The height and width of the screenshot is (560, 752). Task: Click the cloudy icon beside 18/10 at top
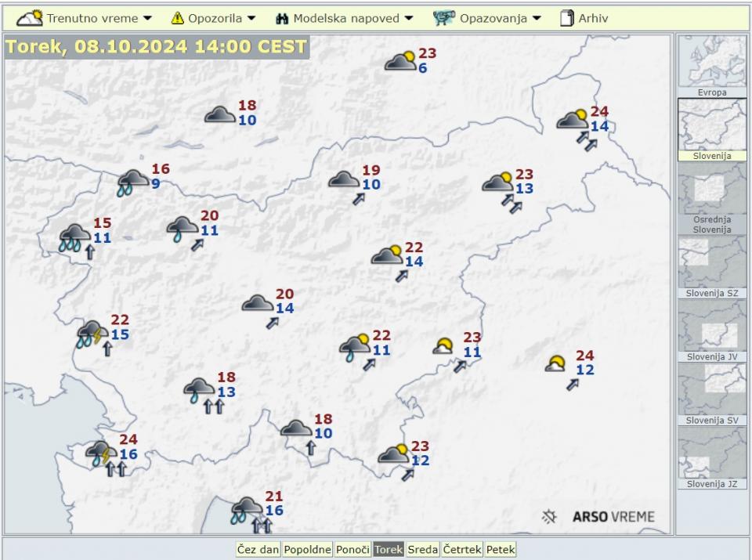[220, 115]
